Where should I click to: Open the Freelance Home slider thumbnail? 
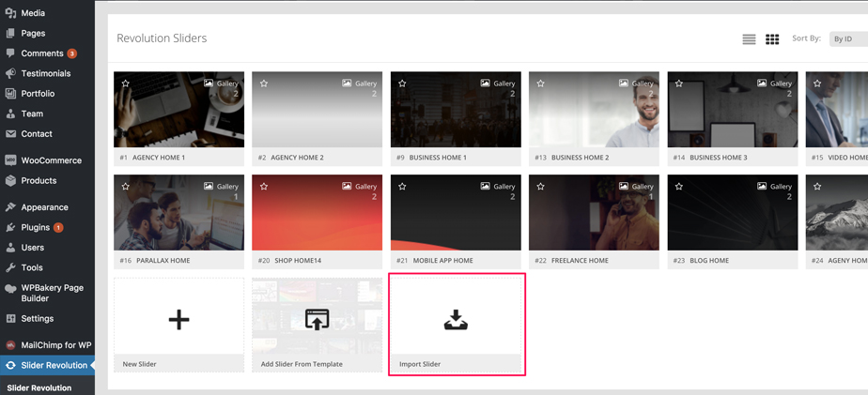point(594,212)
